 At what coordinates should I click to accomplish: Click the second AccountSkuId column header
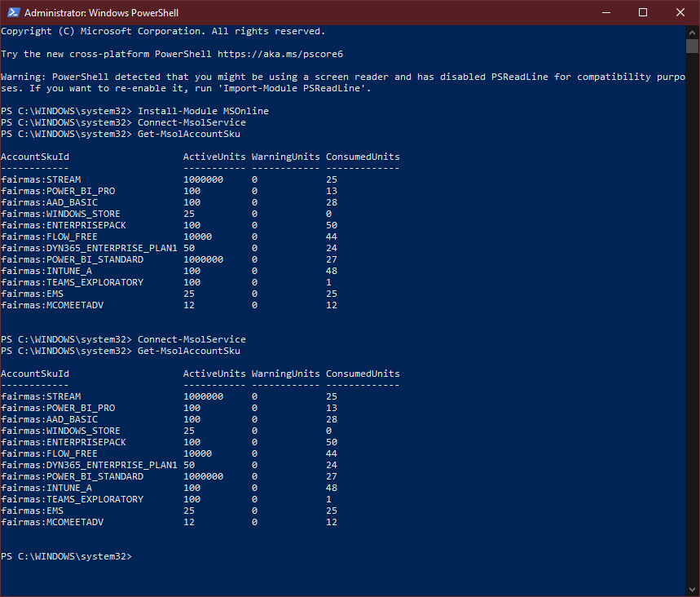(35, 374)
